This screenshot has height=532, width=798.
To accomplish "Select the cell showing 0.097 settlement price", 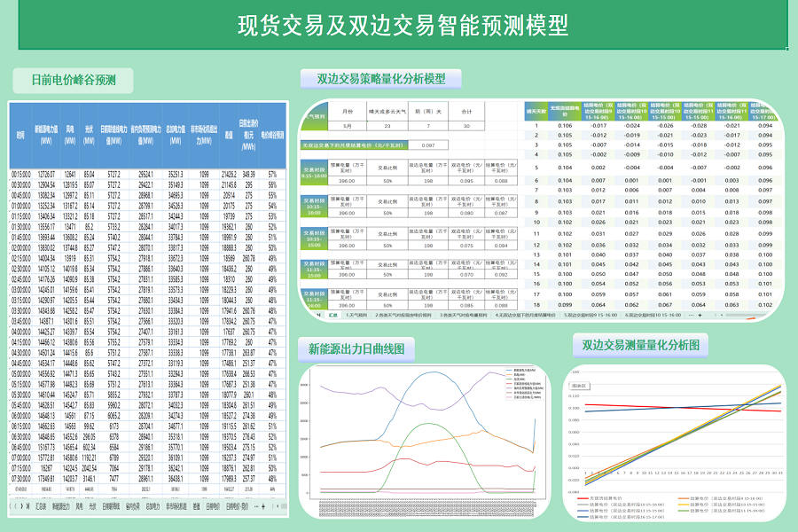I will (x=429, y=145).
